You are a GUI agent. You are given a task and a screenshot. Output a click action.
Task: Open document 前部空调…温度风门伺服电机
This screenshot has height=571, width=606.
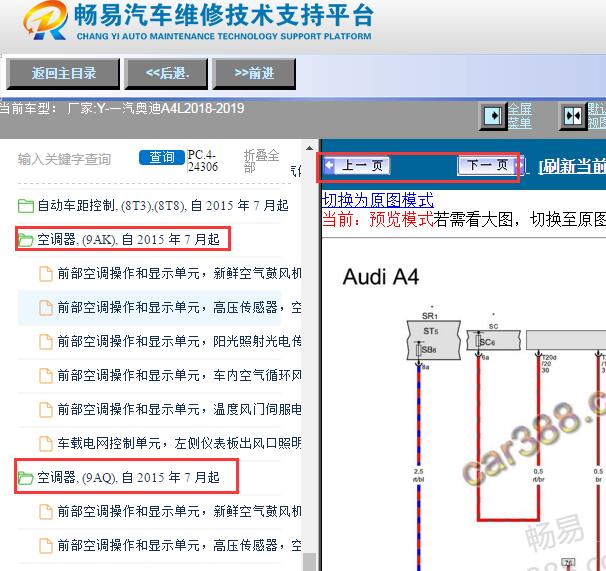click(x=179, y=409)
